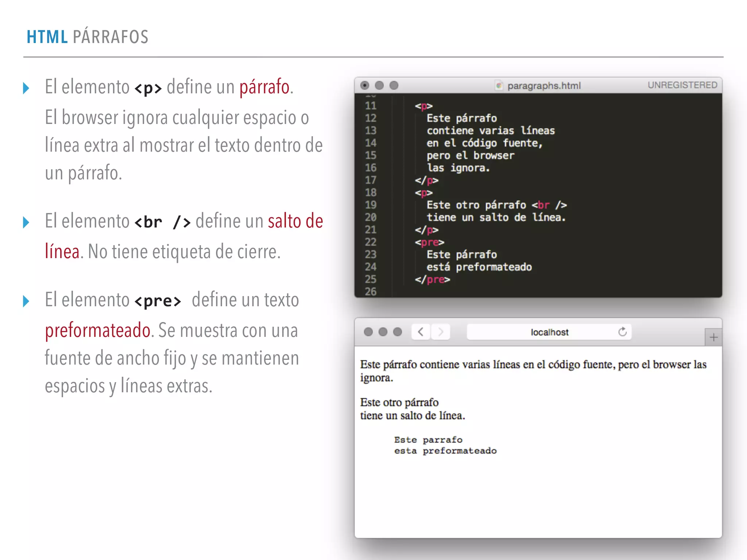Click the blue bullet arrow beside '<br />' item
Screen dimensions: 747x560
(x=26, y=222)
